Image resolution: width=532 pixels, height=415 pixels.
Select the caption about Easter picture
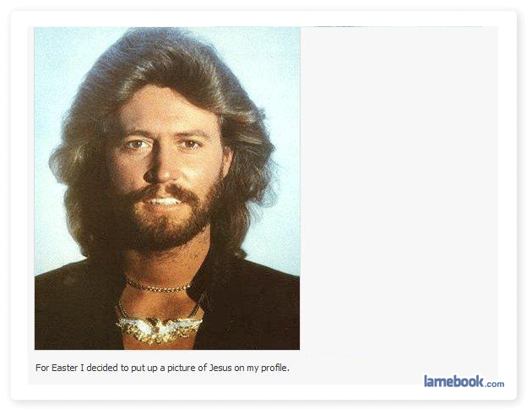(162, 368)
